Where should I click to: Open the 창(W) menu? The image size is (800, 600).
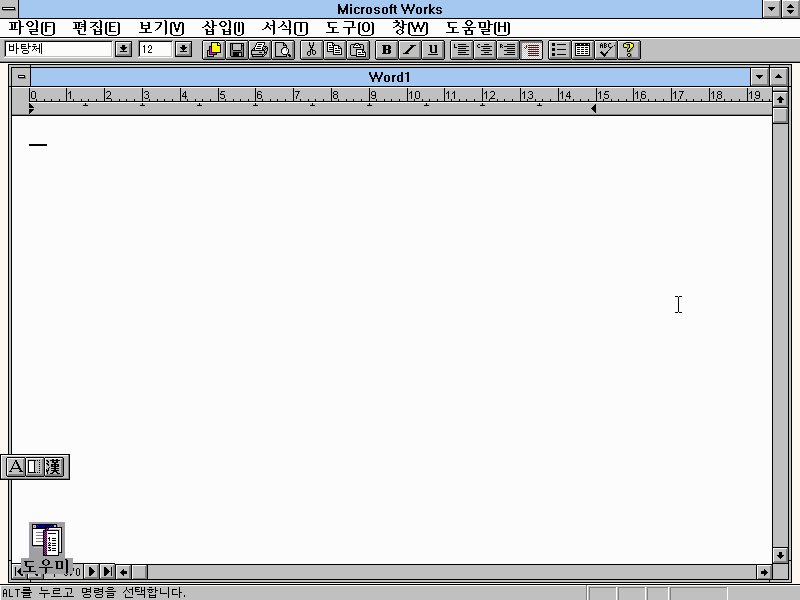410,28
